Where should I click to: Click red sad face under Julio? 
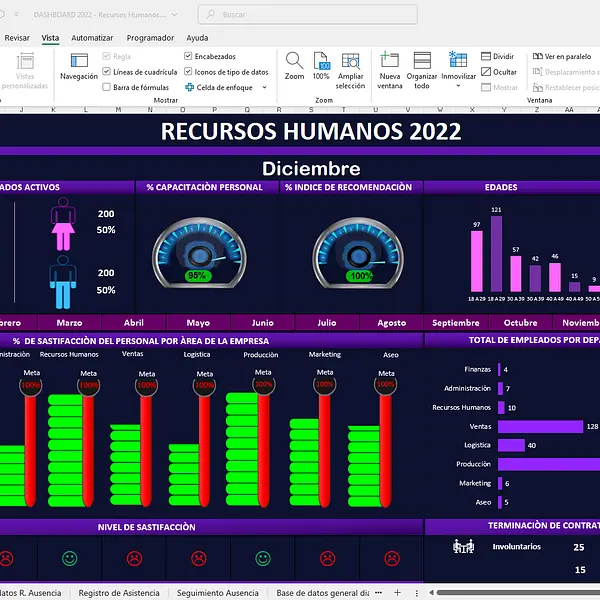pyautogui.click(x=328, y=558)
